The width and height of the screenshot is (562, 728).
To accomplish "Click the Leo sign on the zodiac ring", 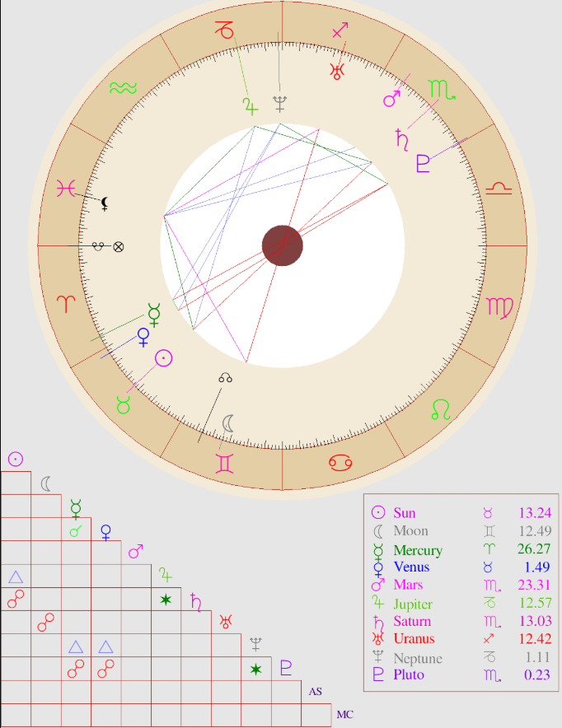I will pos(441,409).
